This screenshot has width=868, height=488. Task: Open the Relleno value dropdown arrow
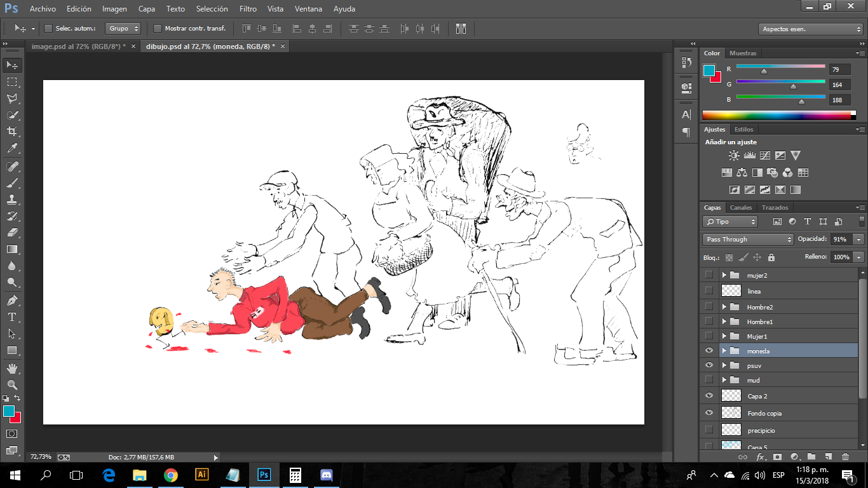859,257
